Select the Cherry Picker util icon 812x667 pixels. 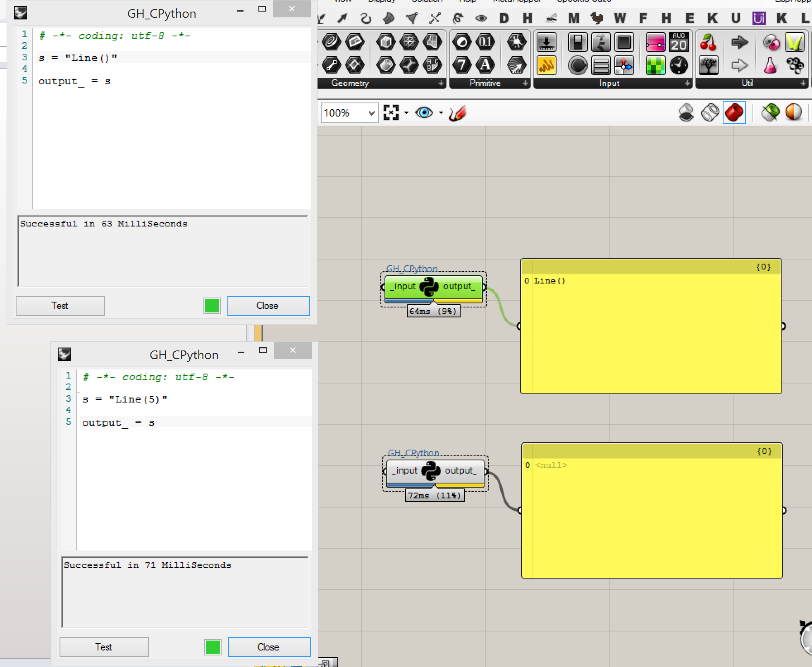[708, 42]
